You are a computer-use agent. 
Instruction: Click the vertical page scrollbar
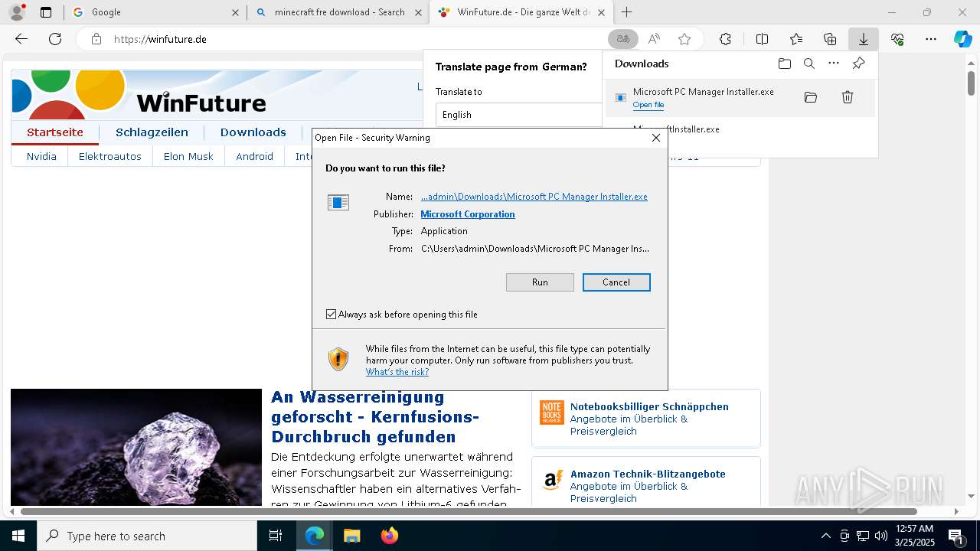click(x=971, y=83)
